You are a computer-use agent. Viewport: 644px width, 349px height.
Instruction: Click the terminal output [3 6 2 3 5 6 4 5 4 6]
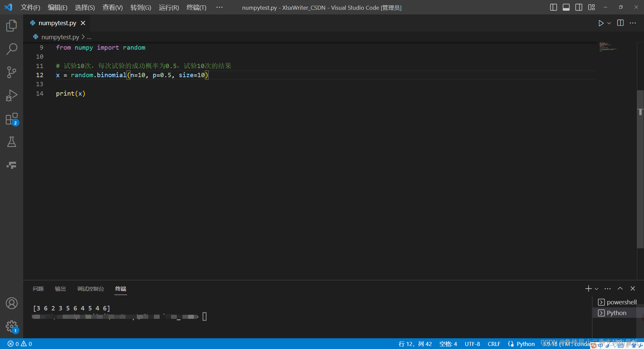point(71,308)
